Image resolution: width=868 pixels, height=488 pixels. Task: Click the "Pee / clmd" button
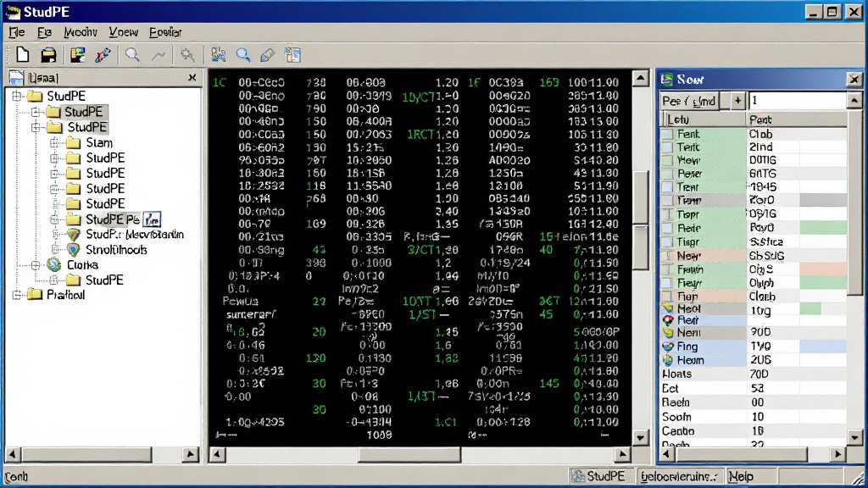689,101
